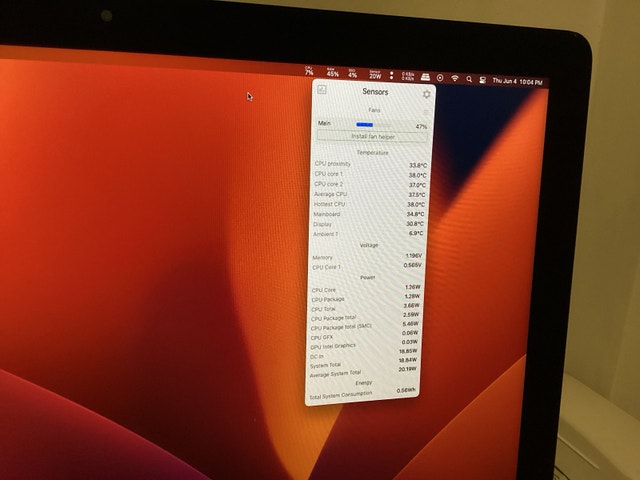Select the CPU GFX power row
This screenshot has width=640, height=480.
[363, 336]
